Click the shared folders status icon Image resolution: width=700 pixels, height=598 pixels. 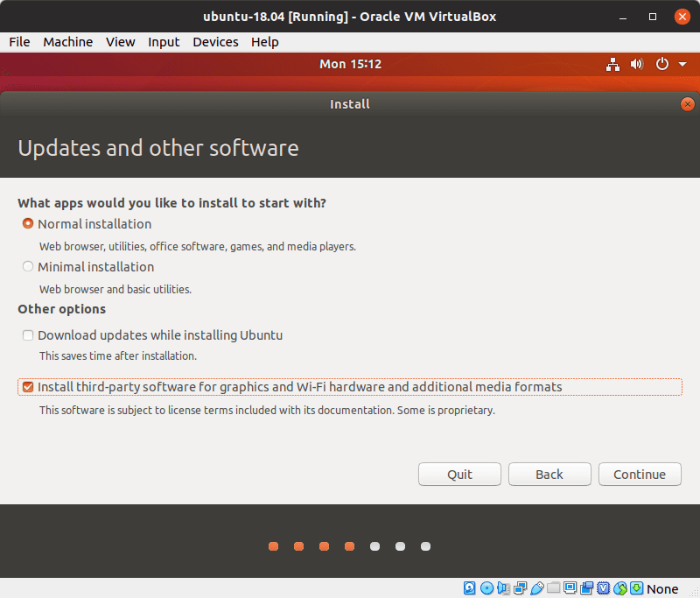pyautogui.click(x=554, y=587)
